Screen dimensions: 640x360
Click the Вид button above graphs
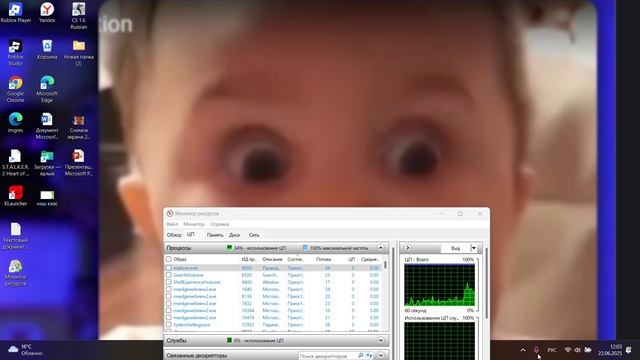click(x=456, y=248)
